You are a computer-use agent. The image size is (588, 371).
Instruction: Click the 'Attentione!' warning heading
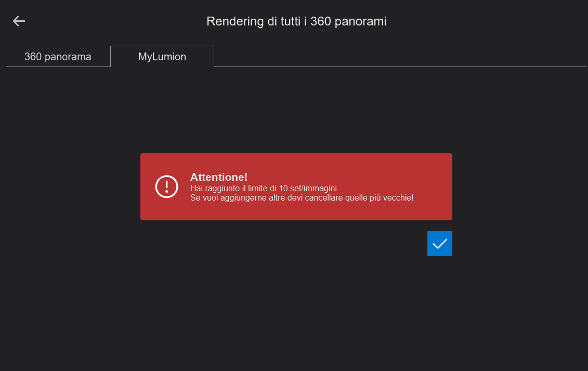219,177
